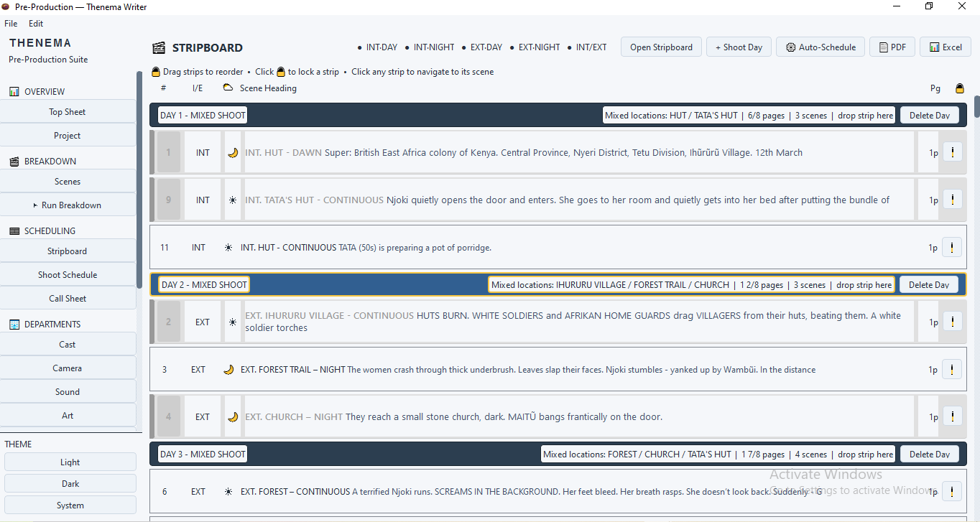Click the Scheduling section icon in sidebar
Image resolution: width=980 pixels, height=522 pixels.
14,231
